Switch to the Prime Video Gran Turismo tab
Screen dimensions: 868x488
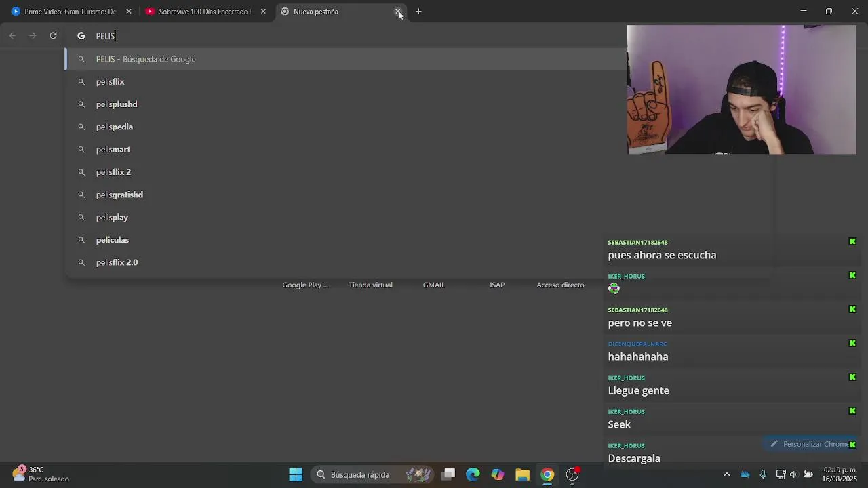click(x=70, y=12)
